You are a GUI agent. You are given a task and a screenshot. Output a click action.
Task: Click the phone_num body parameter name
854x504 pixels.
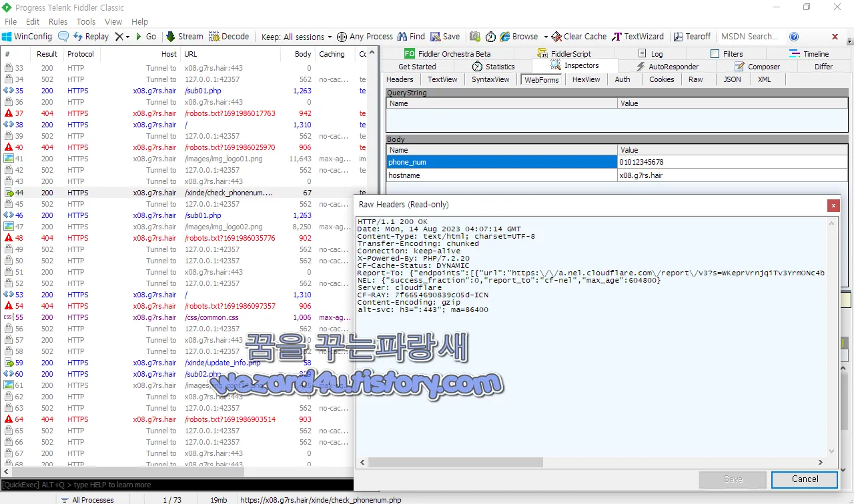[x=502, y=162]
